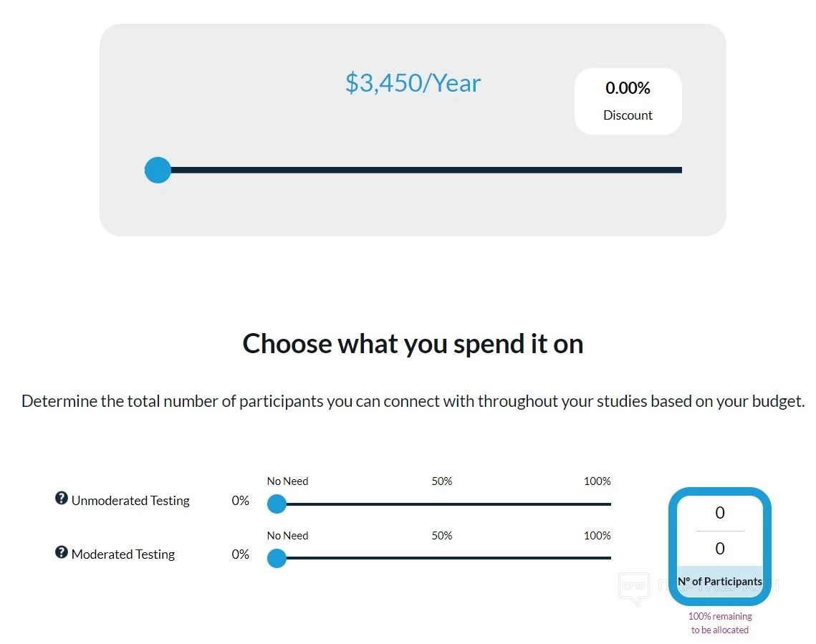Click the help icon beside Unmoderated Testing
The width and height of the screenshot is (816, 644).
(x=62, y=499)
